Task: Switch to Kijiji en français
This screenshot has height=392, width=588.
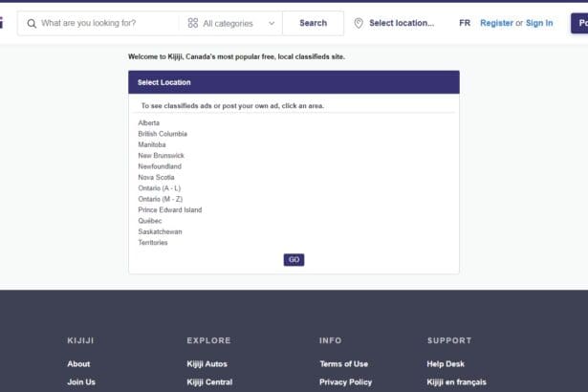Action: pos(456,381)
